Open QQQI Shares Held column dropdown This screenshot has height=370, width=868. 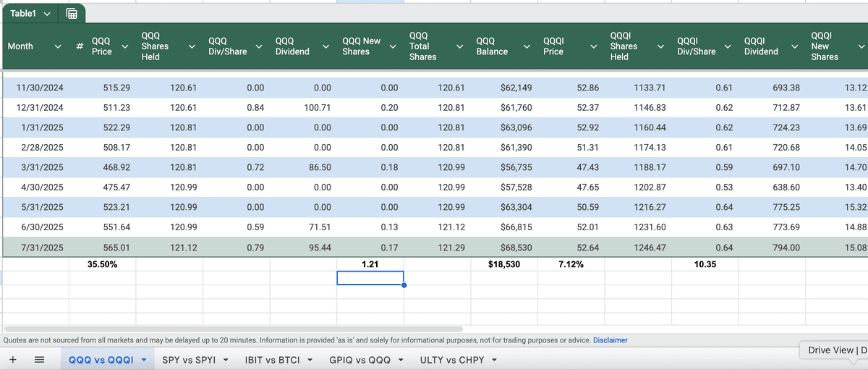660,46
